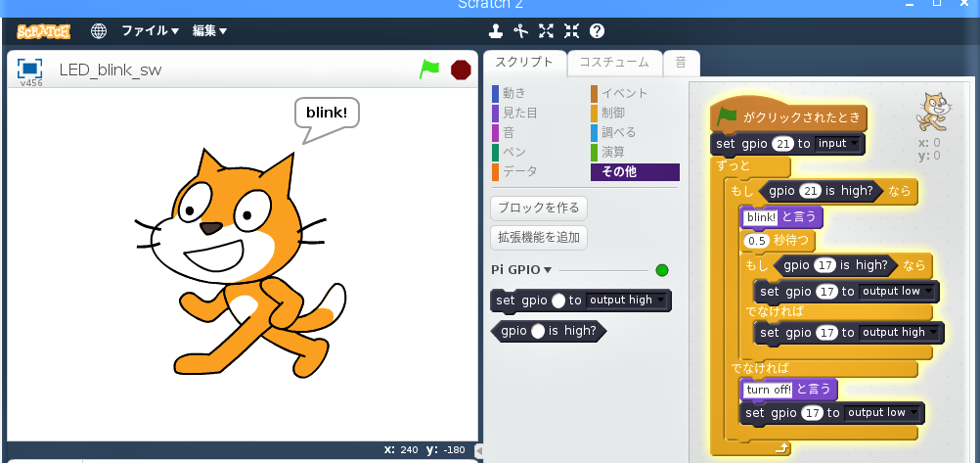Image resolution: width=980 pixels, height=463 pixels.
Task: Click the Scratch logo
Action: coord(43,31)
